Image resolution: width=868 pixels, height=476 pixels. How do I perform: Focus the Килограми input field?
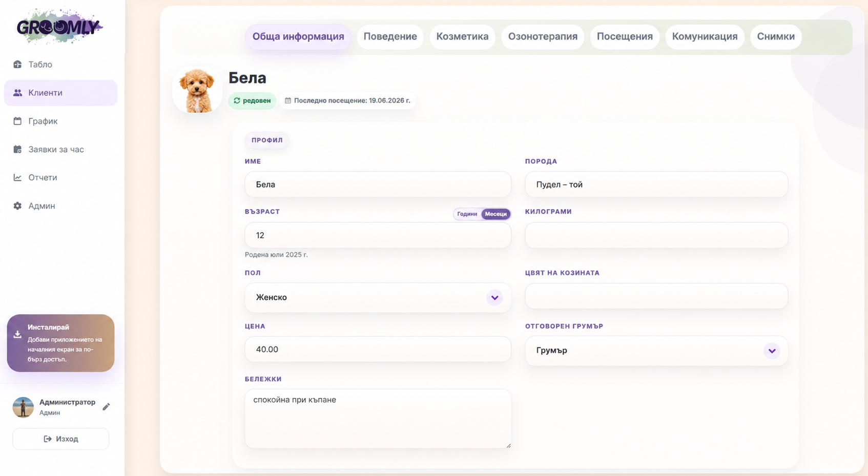coord(656,235)
